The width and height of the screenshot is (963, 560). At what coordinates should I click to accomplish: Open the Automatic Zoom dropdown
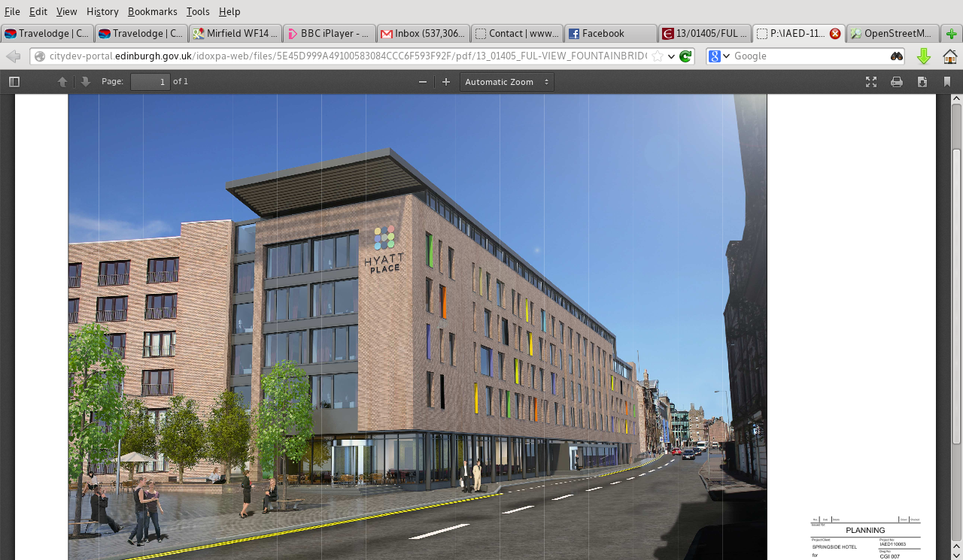(x=507, y=82)
